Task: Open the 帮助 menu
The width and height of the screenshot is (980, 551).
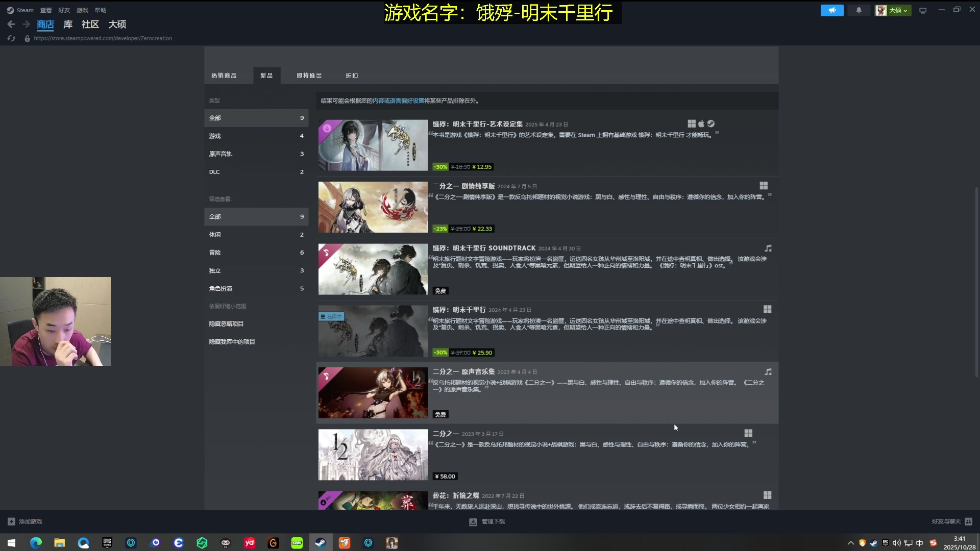Action: pos(101,10)
